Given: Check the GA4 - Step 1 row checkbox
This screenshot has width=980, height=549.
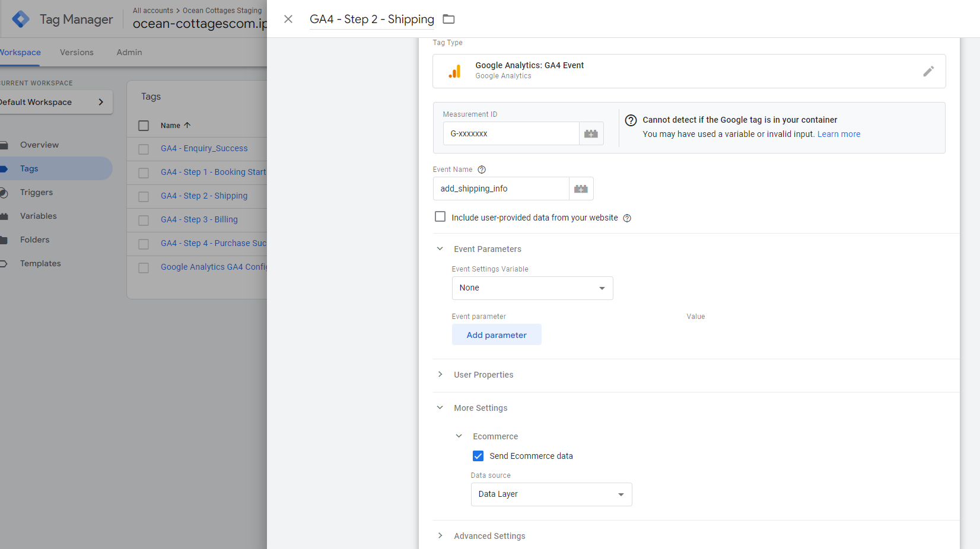Looking at the screenshot, I should pos(144,173).
